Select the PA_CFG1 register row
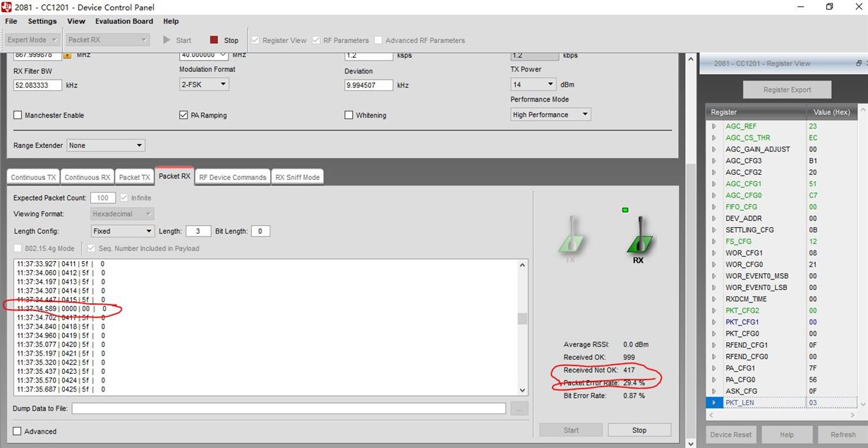The height and width of the screenshot is (448, 868). tap(781, 368)
